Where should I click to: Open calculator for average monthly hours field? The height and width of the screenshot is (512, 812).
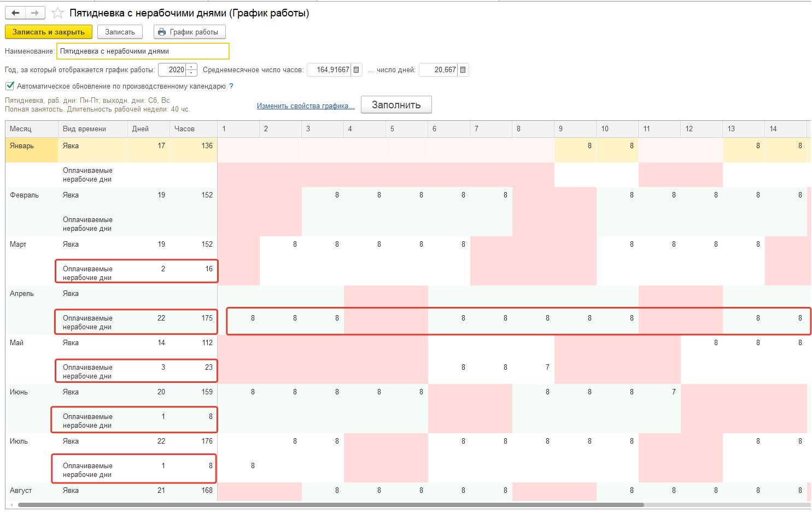357,70
